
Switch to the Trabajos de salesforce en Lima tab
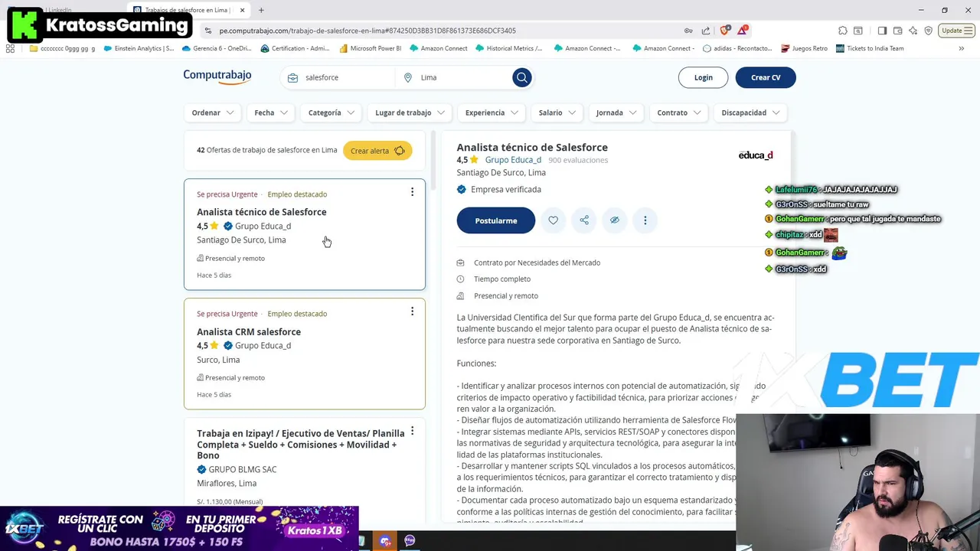[x=188, y=10]
